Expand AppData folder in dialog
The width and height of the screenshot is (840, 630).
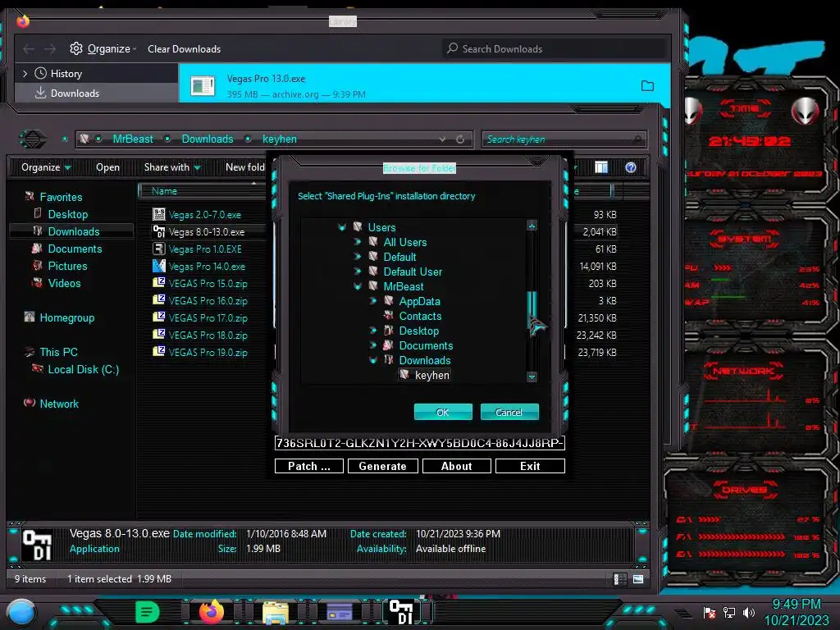(x=373, y=301)
